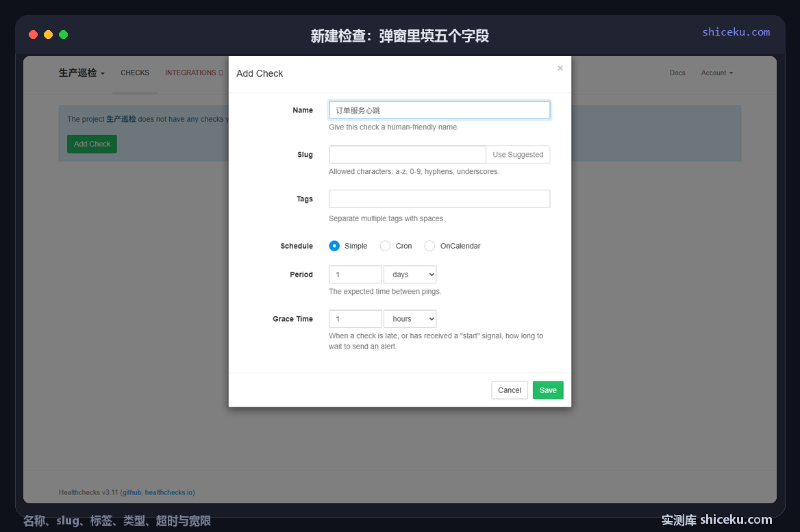Viewport: 800px width, 532px height.
Task: Click the Cancel button
Action: (x=509, y=390)
